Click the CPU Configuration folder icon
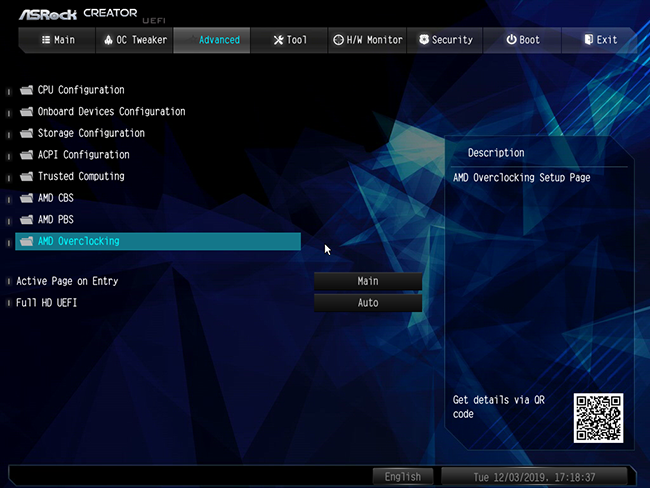This screenshot has height=488, width=650. coord(27,90)
